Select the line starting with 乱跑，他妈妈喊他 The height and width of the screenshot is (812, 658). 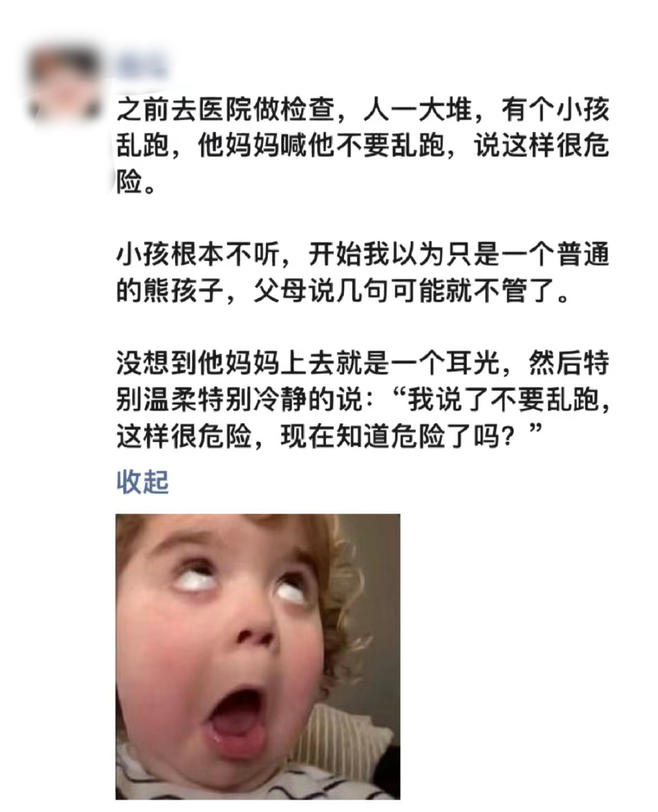363,146
